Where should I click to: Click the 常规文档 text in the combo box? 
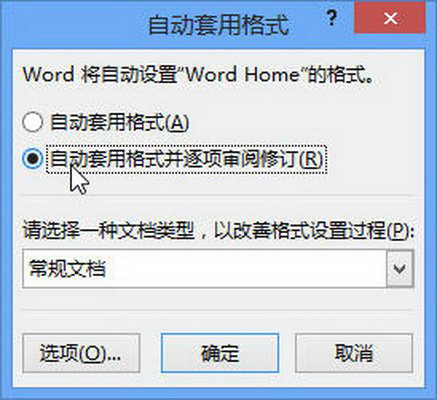tap(67, 268)
